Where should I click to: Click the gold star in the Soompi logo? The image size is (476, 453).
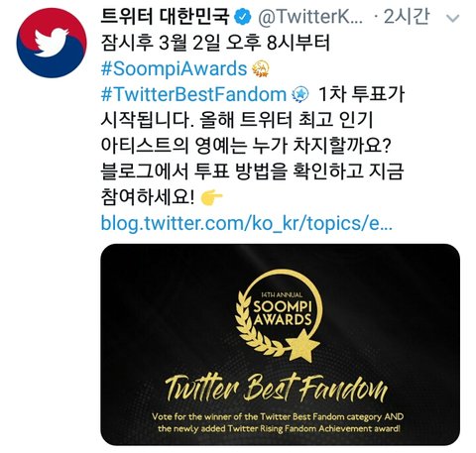[303, 345]
